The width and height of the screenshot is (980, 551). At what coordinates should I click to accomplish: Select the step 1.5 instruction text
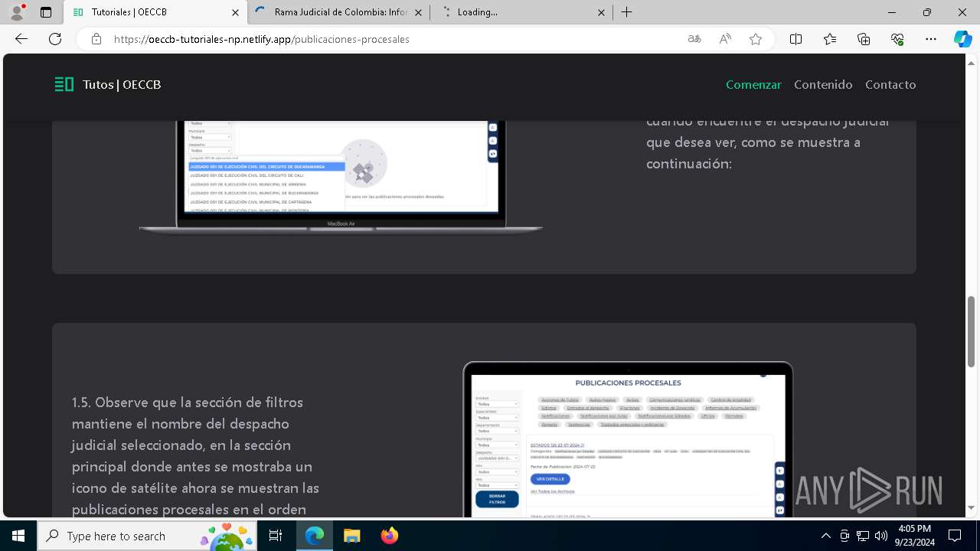(x=196, y=455)
